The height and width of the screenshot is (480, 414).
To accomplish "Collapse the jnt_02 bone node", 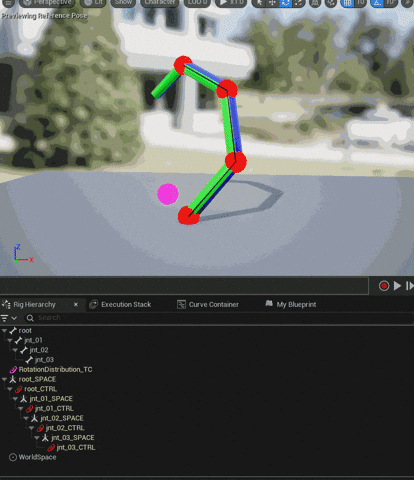I will click(15, 350).
